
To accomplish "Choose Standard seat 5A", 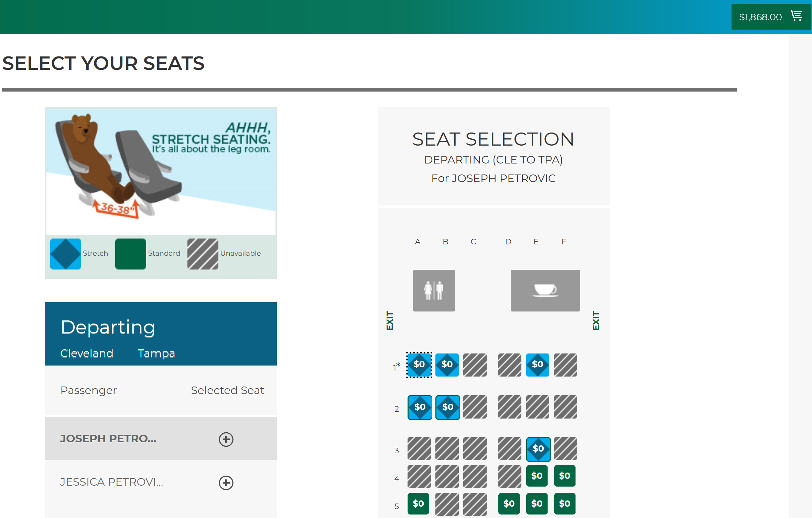I will click(418, 504).
